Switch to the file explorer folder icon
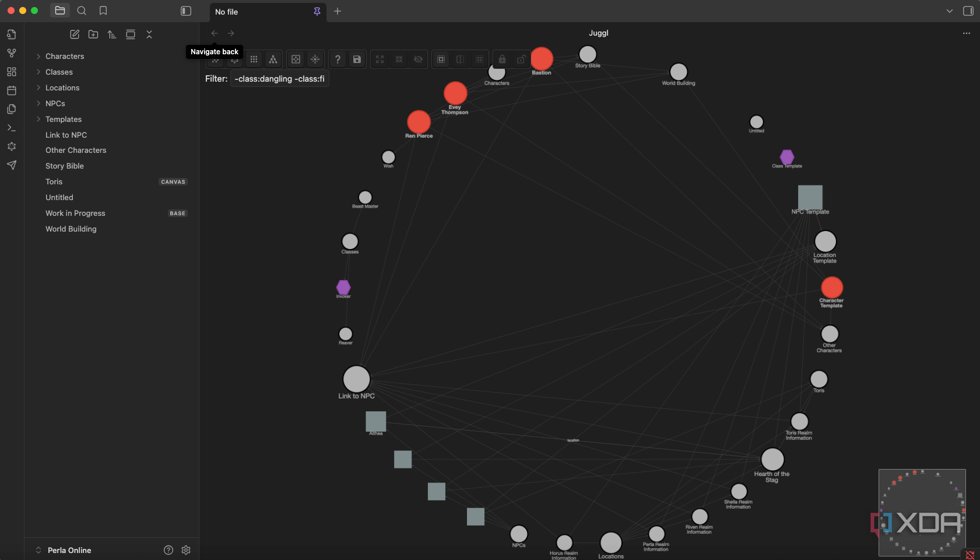The height and width of the screenshot is (560, 980). [60, 10]
